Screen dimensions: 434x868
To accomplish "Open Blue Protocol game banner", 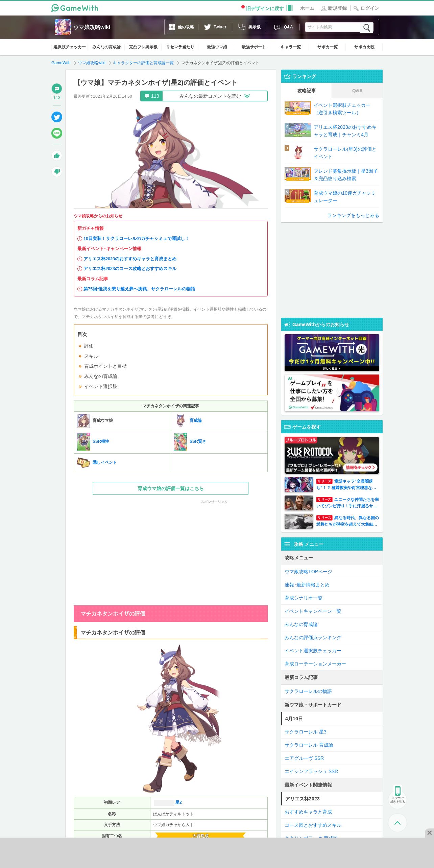I will (332, 455).
